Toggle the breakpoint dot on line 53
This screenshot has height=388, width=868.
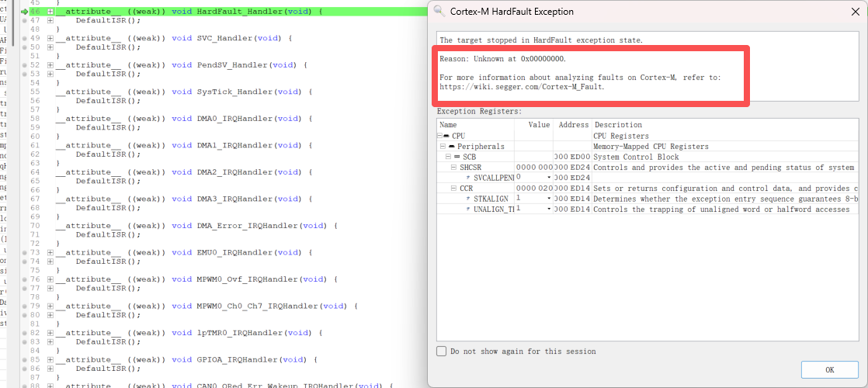click(x=24, y=74)
